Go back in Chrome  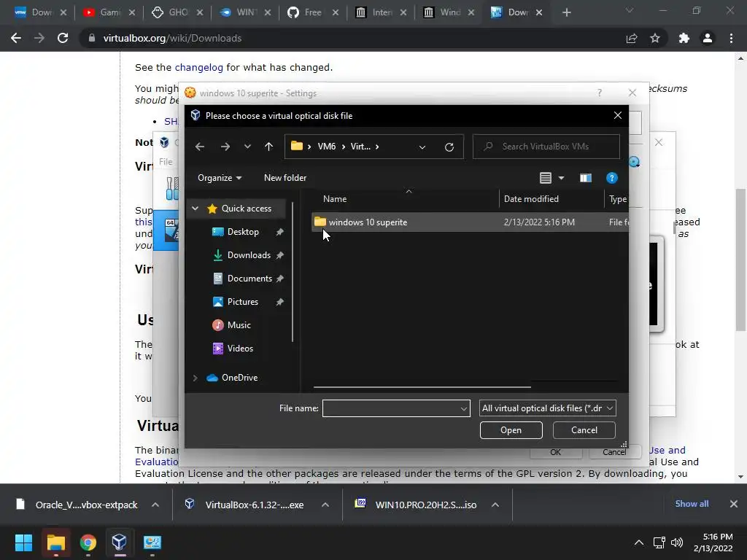[16, 38]
